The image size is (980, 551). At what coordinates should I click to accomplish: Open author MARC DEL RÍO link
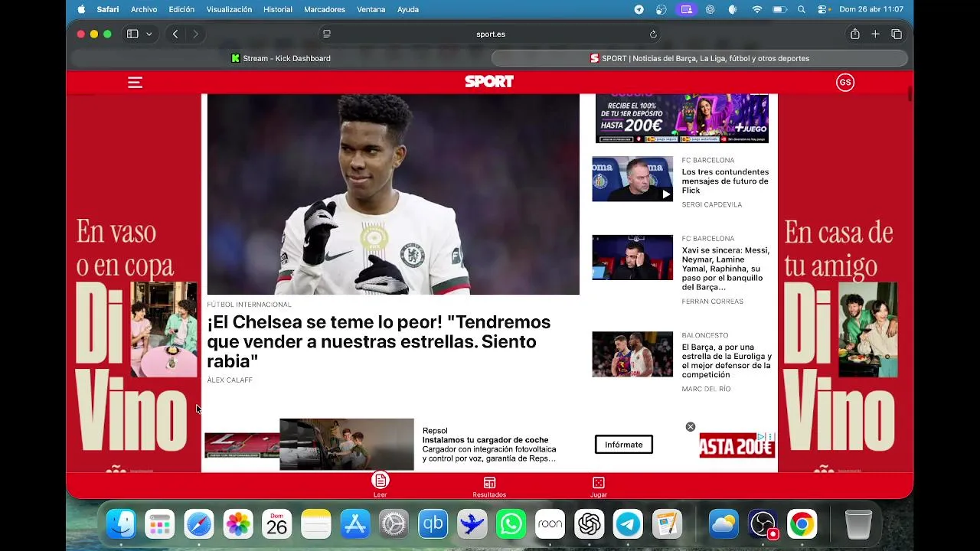click(x=706, y=390)
